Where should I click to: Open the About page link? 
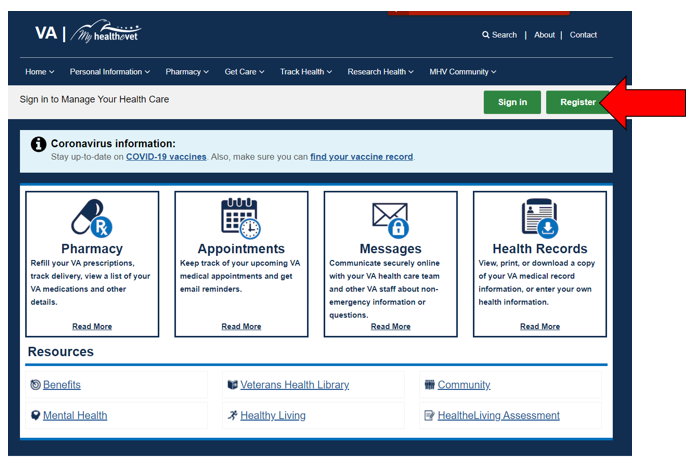544,35
